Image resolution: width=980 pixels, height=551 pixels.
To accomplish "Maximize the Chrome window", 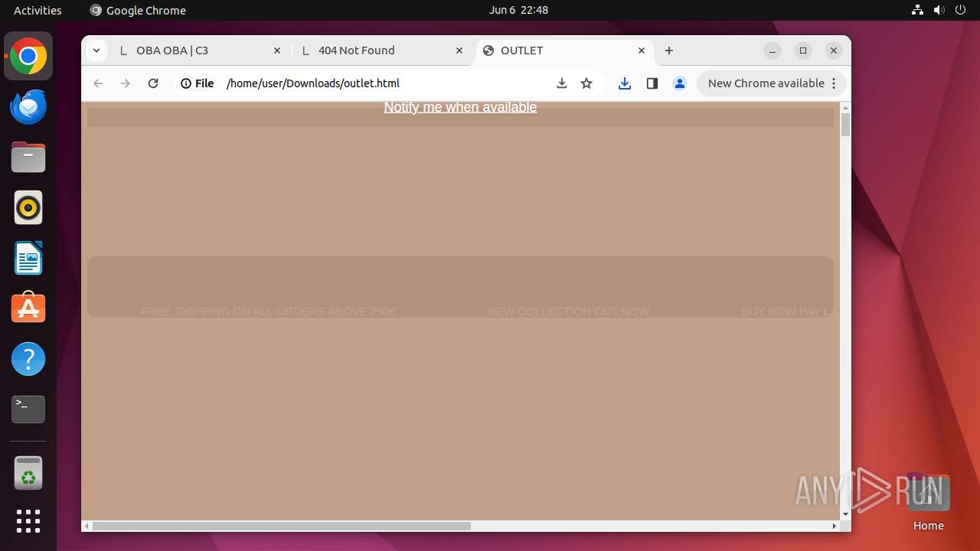I will [803, 51].
